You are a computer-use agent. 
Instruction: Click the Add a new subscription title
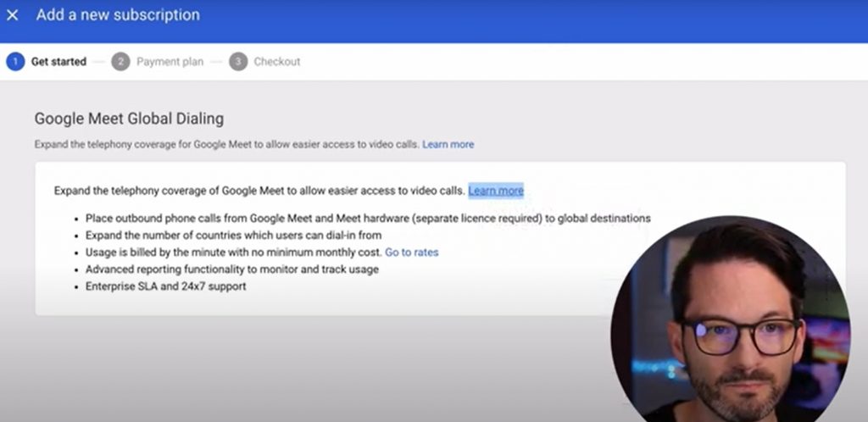(x=118, y=15)
